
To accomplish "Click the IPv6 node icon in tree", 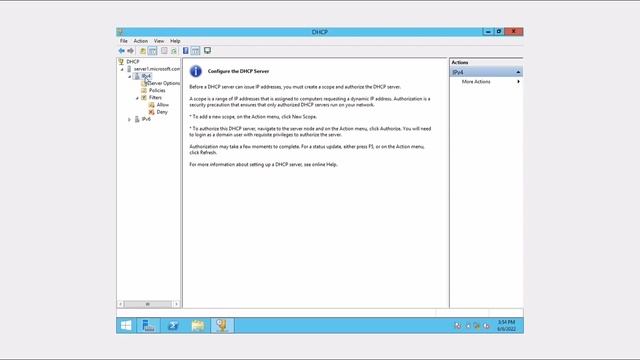I will [137, 119].
